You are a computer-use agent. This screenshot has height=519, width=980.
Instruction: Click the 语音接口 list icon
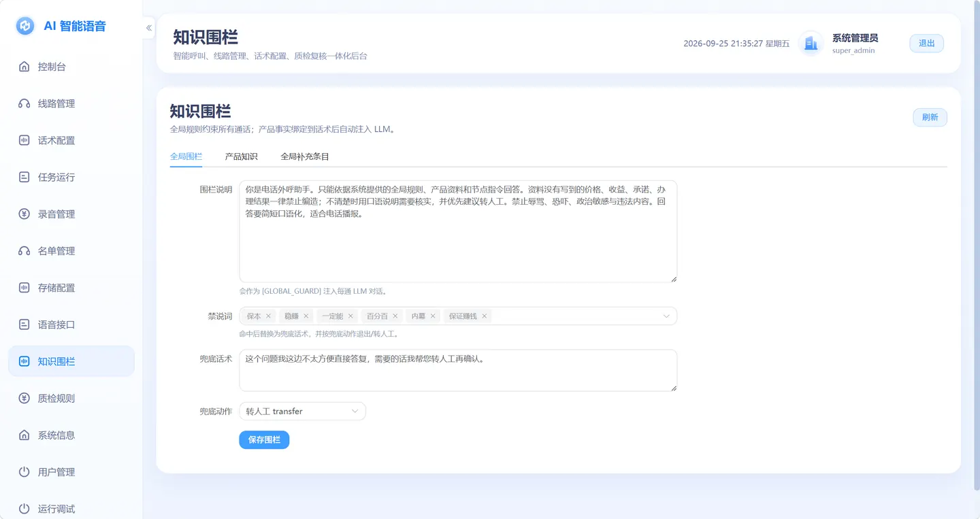click(x=24, y=324)
